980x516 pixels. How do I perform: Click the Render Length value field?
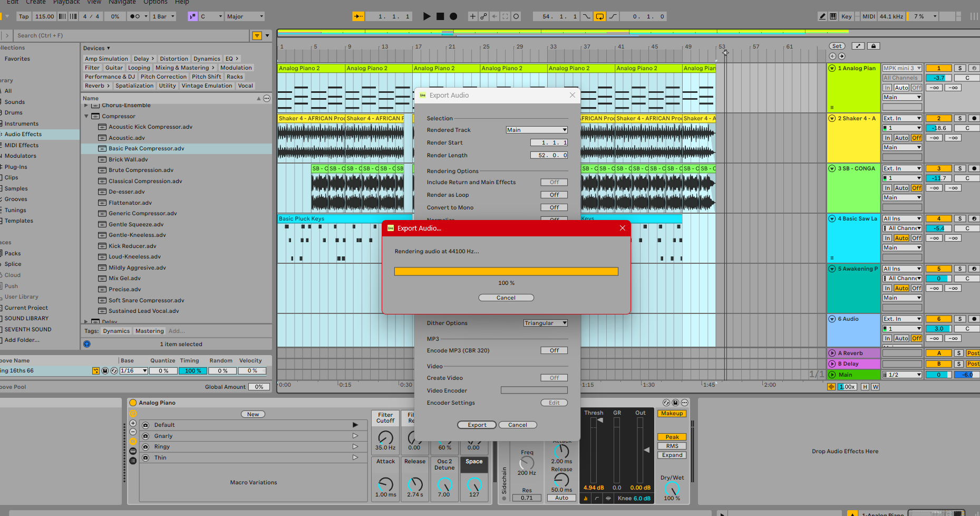549,155
